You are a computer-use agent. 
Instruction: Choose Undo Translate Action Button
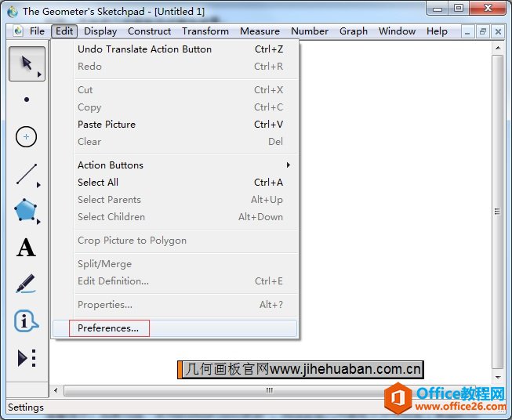(x=175, y=49)
